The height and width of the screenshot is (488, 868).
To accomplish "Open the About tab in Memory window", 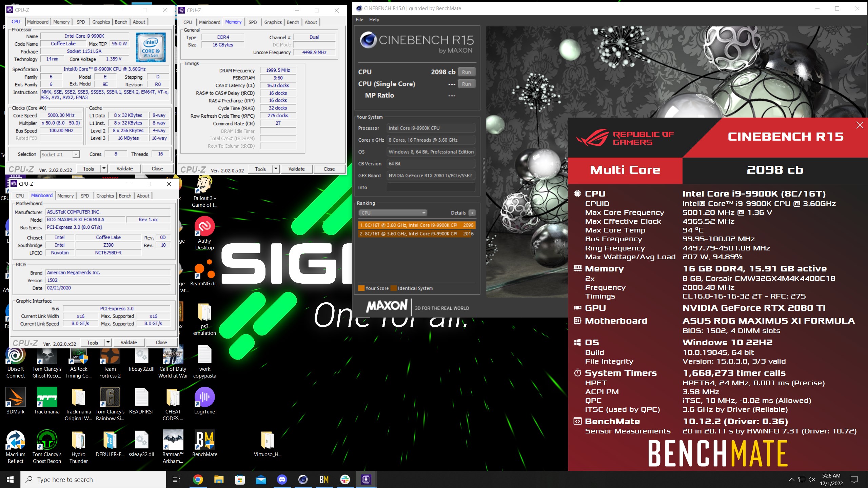I will point(311,22).
